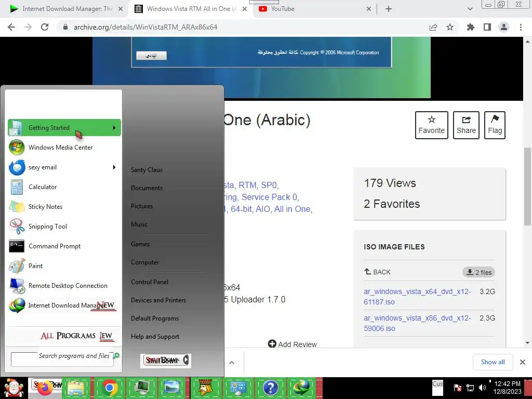Click the archive Share button
The width and height of the screenshot is (532, 399).
point(466,125)
